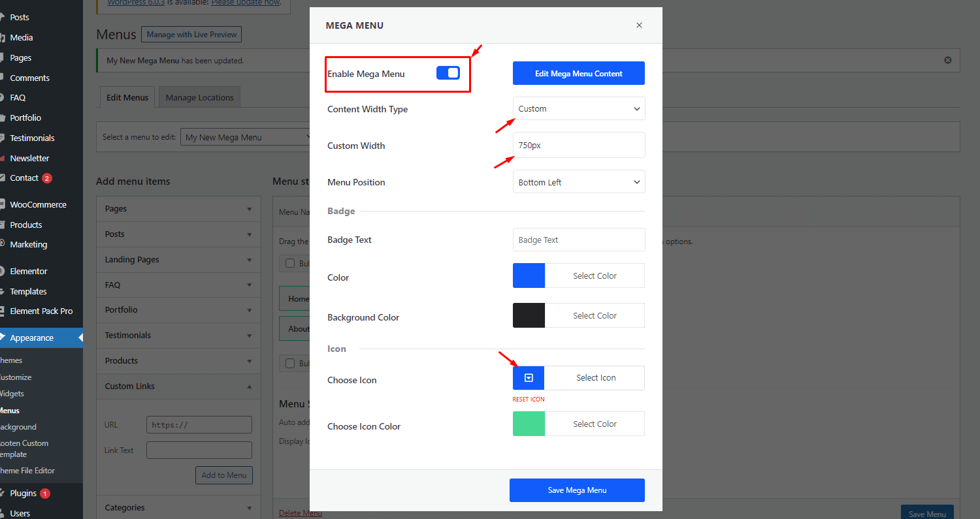Open the Menu Position dropdown
980x519 pixels.
click(578, 181)
